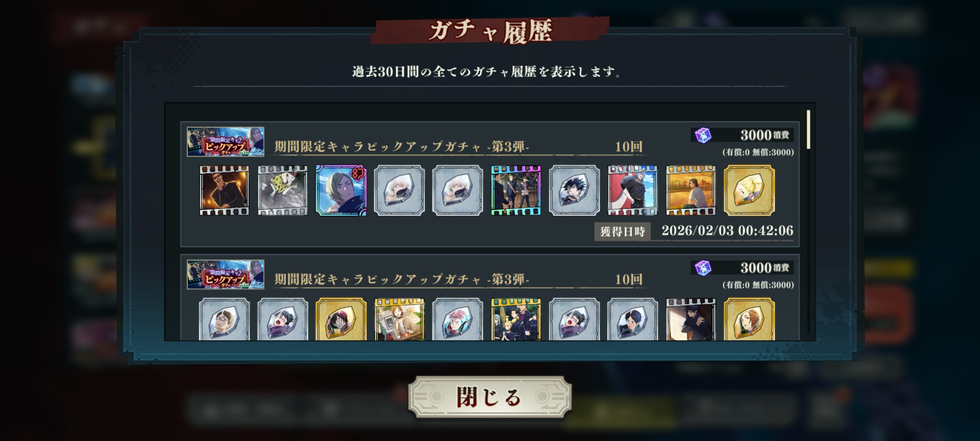Select the gold blonde character crystal in first row

point(749,190)
